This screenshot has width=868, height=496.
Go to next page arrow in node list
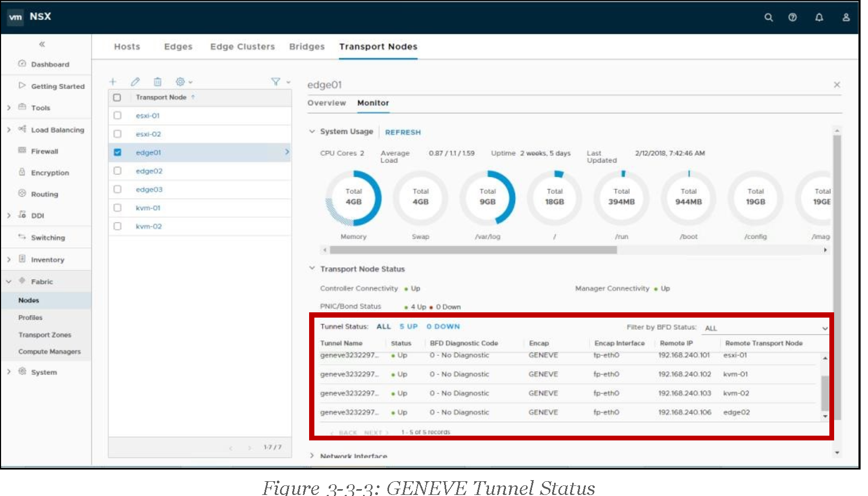[250, 448]
